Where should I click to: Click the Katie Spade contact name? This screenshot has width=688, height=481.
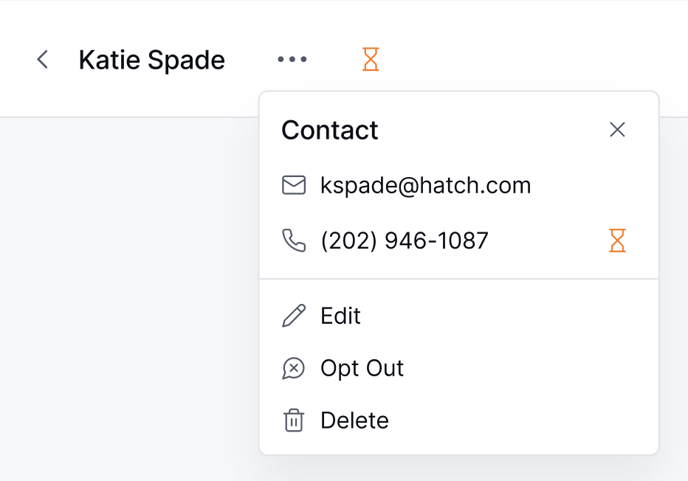(x=152, y=60)
